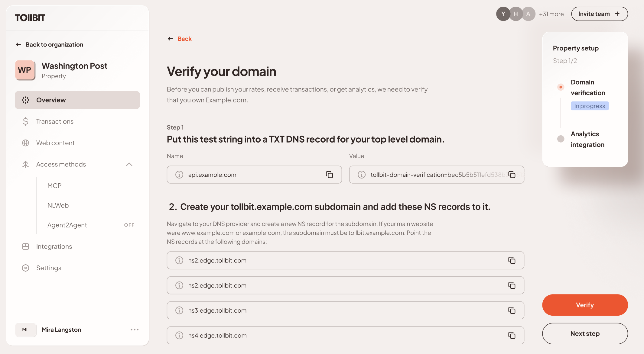Collapse the Access methods section
The height and width of the screenshot is (354, 644).
129,164
